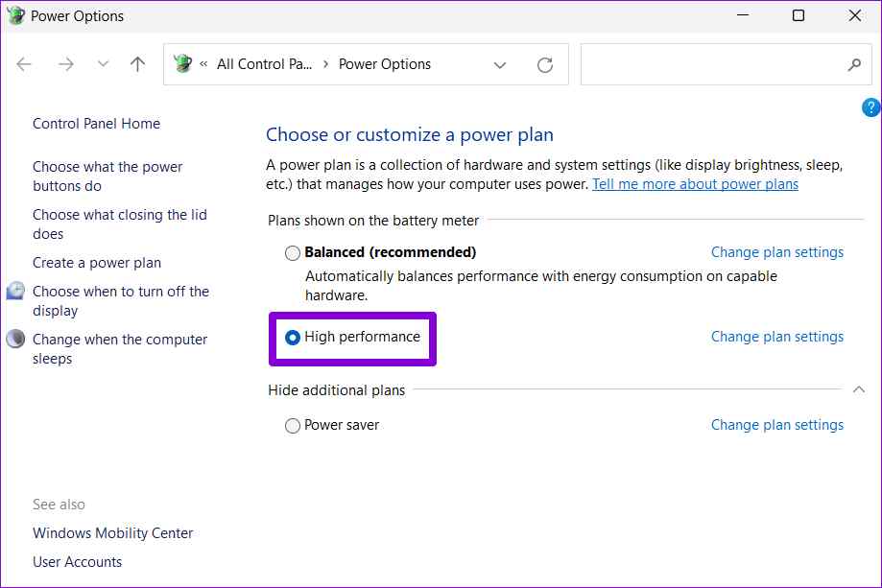The image size is (882, 588).
Task: Select Power Options breadcrumb
Action: click(385, 64)
